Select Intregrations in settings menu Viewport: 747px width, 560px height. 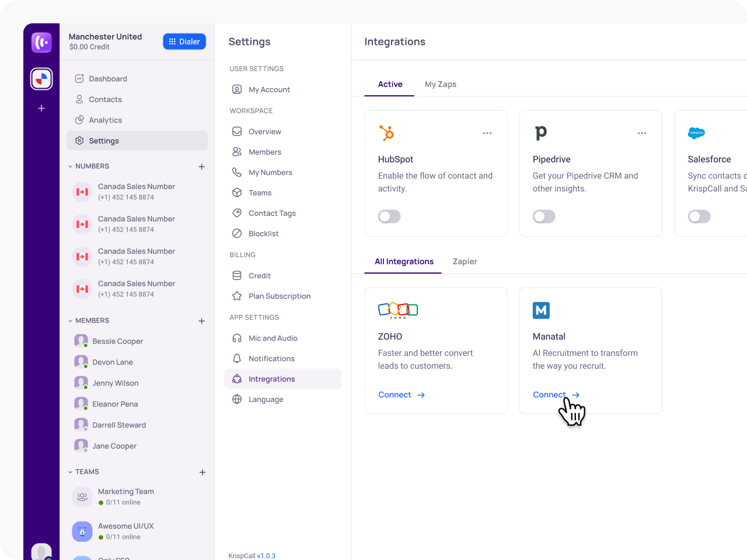283,379
